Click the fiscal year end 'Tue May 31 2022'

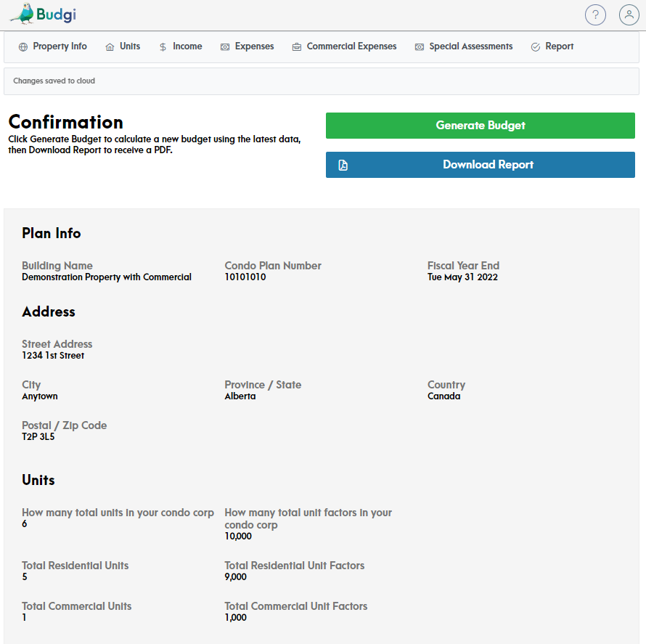pos(462,277)
